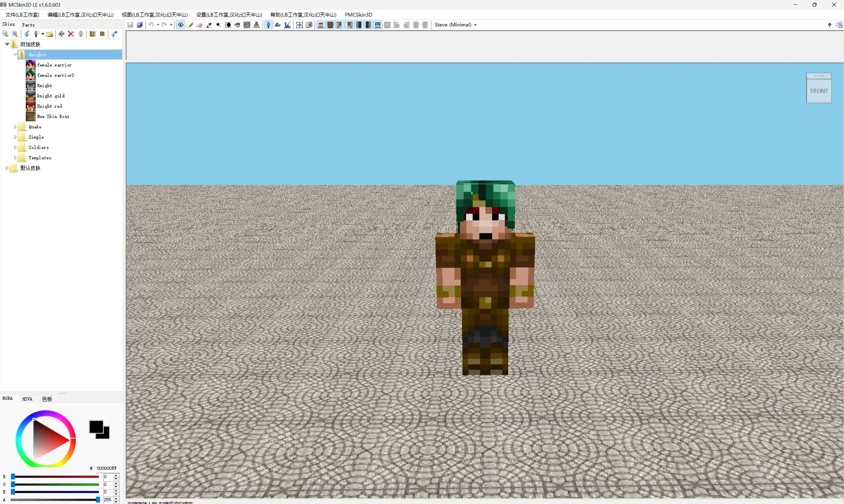Screen dimensions: 844x504
Task: Toggle chest part visibility
Action: (x=330, y=25)
